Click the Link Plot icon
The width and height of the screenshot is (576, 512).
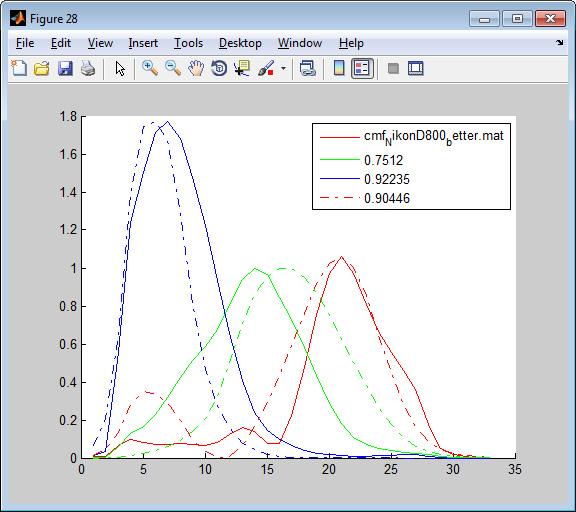[307, 68]
